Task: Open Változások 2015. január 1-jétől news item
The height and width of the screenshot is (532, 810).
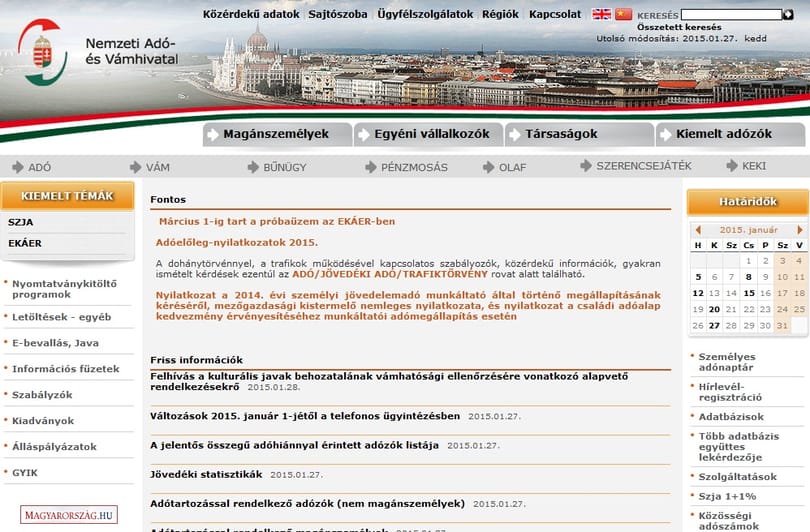Action: 305,416
